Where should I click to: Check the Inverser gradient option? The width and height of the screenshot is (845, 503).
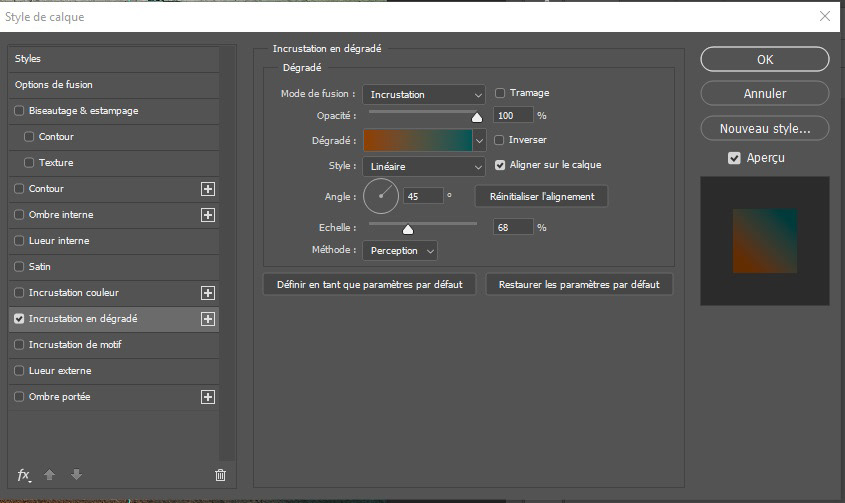tap(499, 140)
